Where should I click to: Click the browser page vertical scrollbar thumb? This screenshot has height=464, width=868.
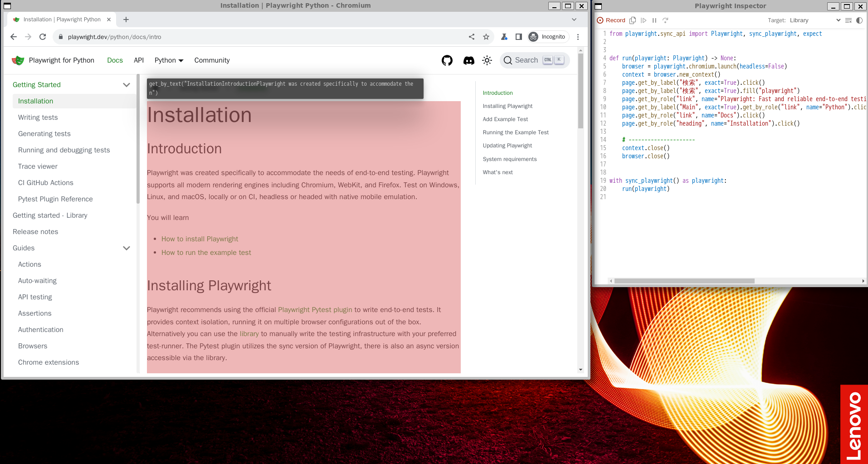[x=580, y=91]
